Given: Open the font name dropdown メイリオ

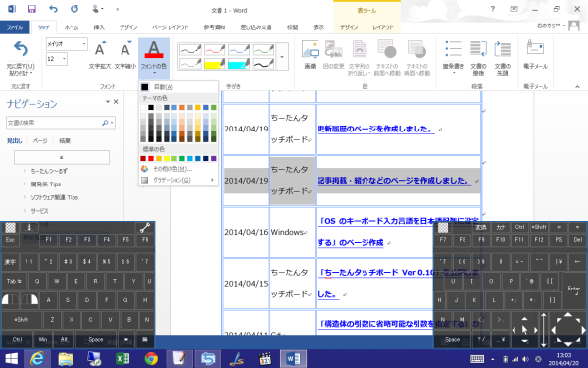Looking at the screenshot, I should pos(84,44).
